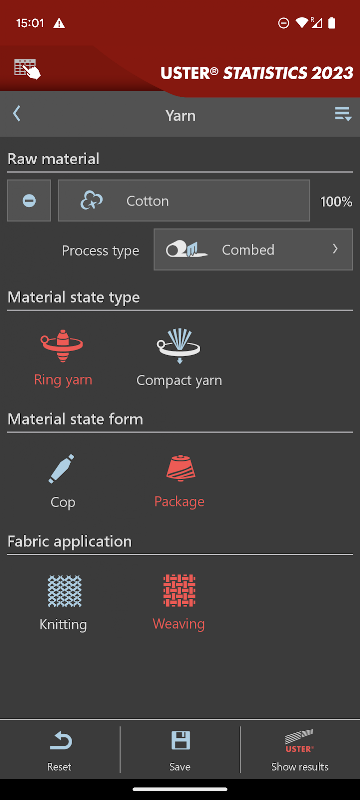Select the Compact yarn label option
The width and height of the screenshot is (360, 800).
tap(179, 381)
